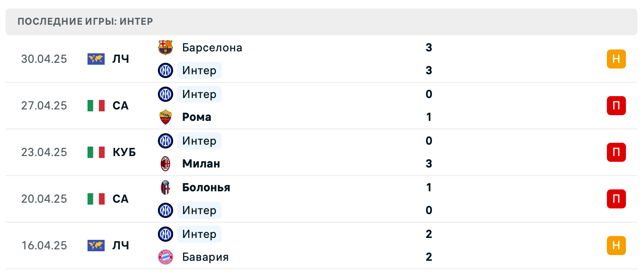Viewport: 644px width, 276px height.
Task: Open the team name Барселона
Action: click(212, 48)
